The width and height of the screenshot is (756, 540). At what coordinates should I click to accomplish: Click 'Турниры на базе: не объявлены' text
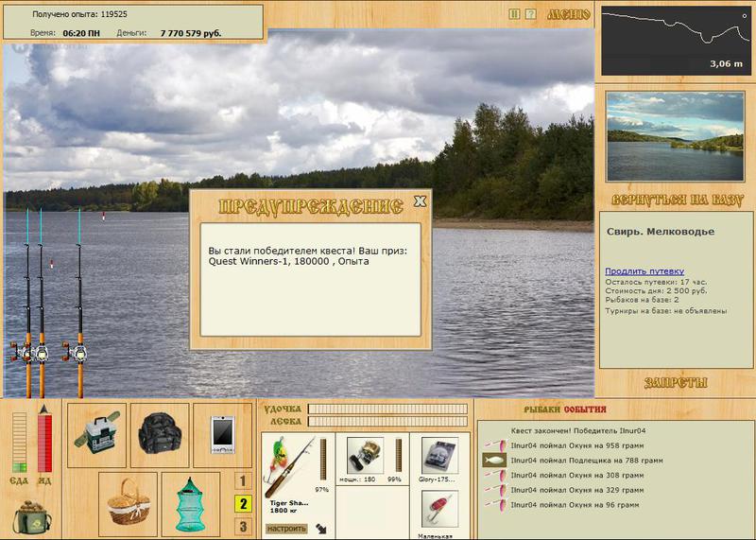click(666, 311)
